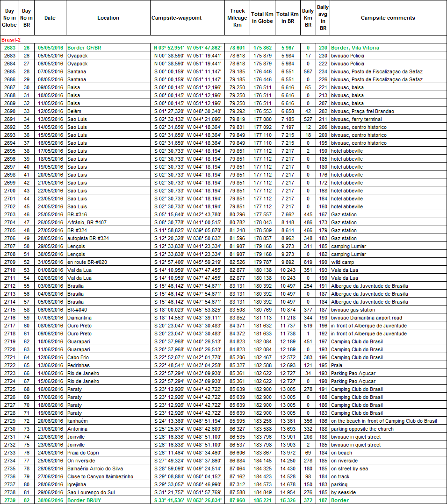Image resolution: width=447 pixels, height=504 pixels.
Task: Click the Border GF/BR location cell
Action: [84, 48]
